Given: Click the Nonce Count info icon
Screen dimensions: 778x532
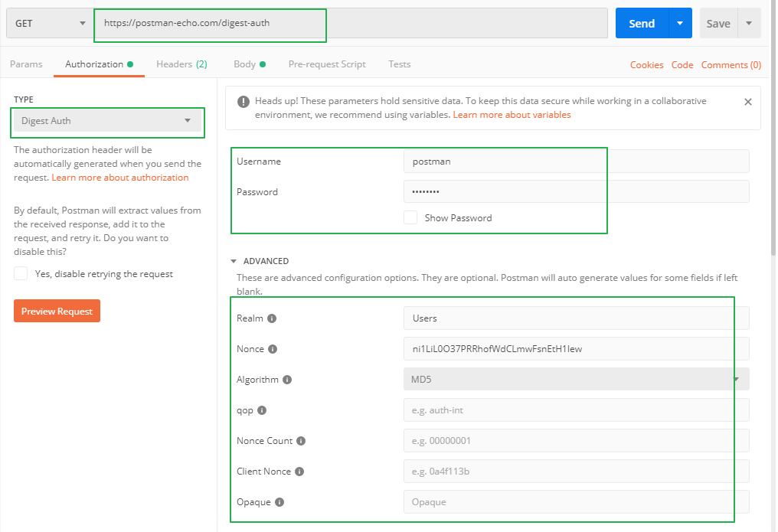Looking at the screenshot, I should (301, 441).
